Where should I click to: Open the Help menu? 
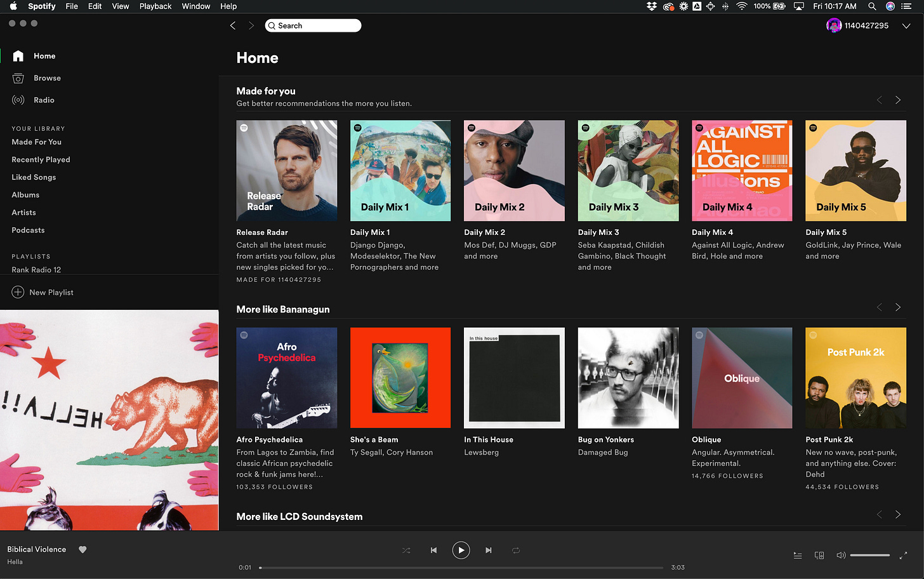point(228,6)
